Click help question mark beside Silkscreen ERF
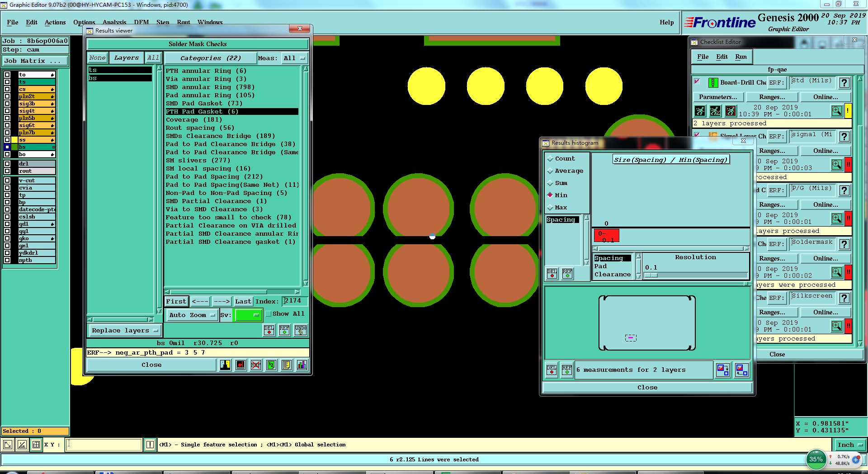 pyautogui.click(x=844, y=298)
